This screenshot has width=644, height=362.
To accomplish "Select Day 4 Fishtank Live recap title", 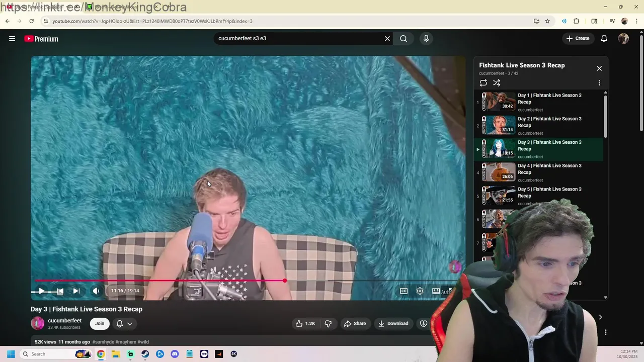I will click(x=549, y=169).
